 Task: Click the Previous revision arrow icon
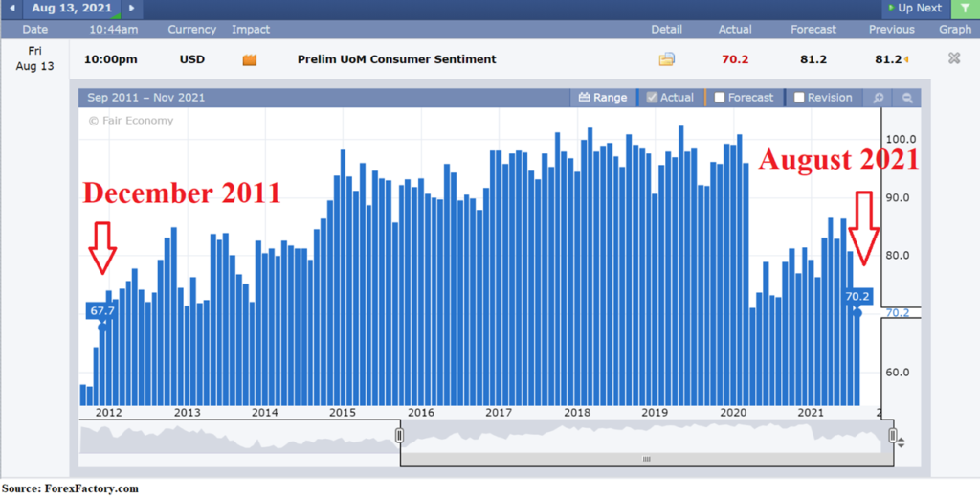[x=905, y=60]
